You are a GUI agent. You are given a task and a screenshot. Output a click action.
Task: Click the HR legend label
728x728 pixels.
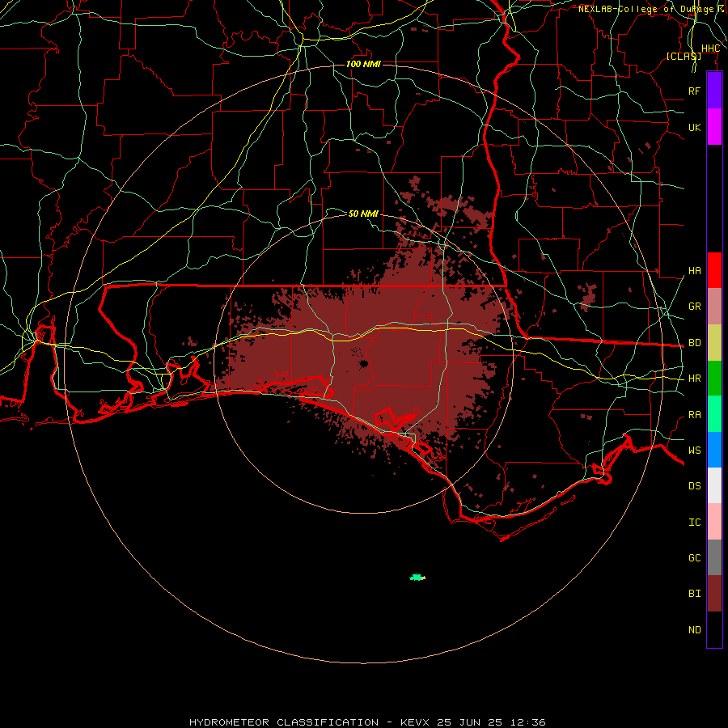pyautogui.click(x=694, y=379)
